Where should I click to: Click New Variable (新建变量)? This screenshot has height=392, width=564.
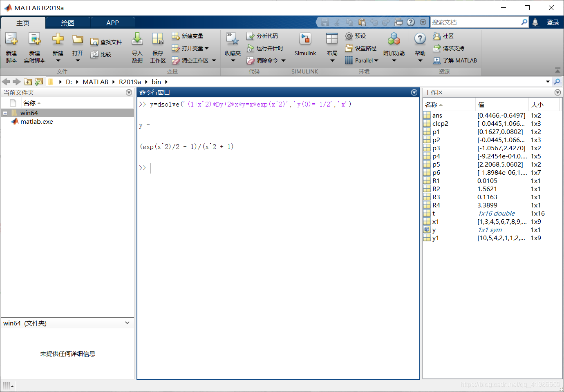(x=188, y=36)
